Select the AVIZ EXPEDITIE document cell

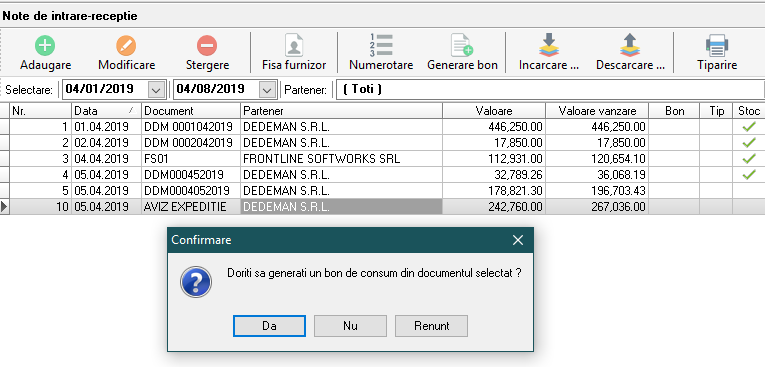(x=191, y=207)
